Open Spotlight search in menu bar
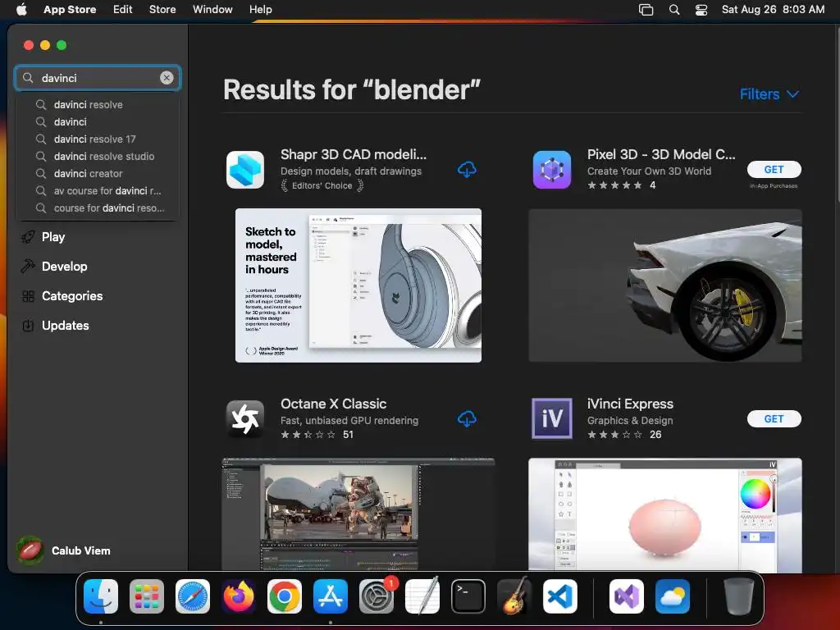The height and width of the screenshot is (630, 840). (x=674, y=10)
